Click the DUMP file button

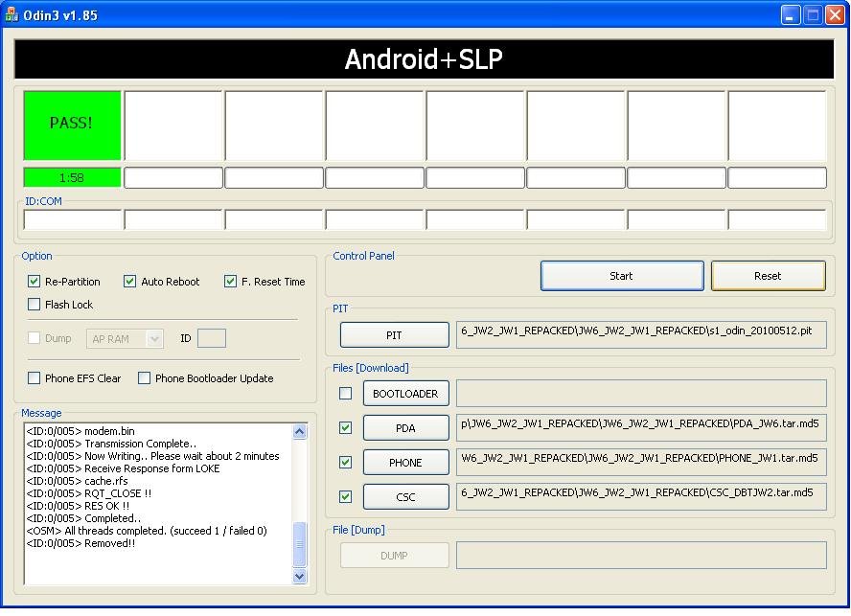(395, 556)
